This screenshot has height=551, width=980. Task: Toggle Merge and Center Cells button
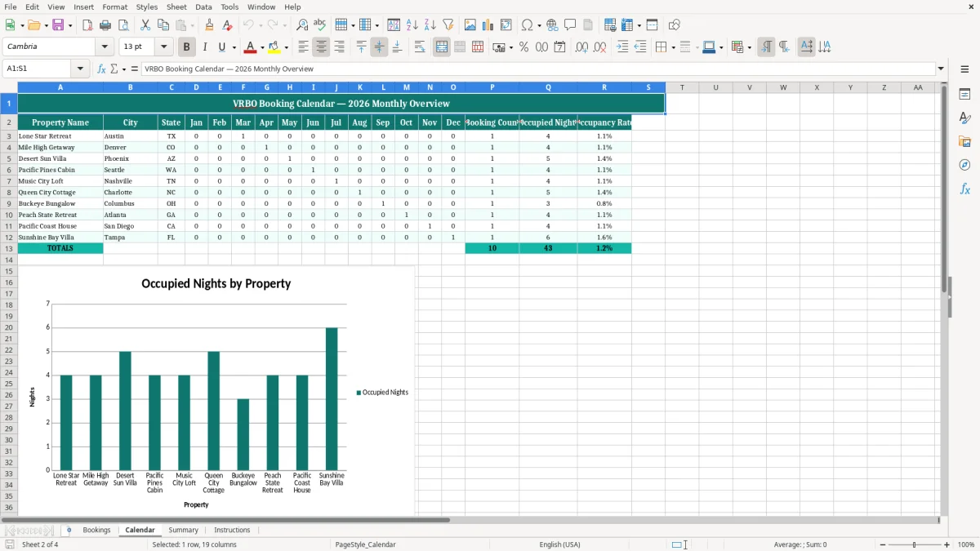(442, 47)
